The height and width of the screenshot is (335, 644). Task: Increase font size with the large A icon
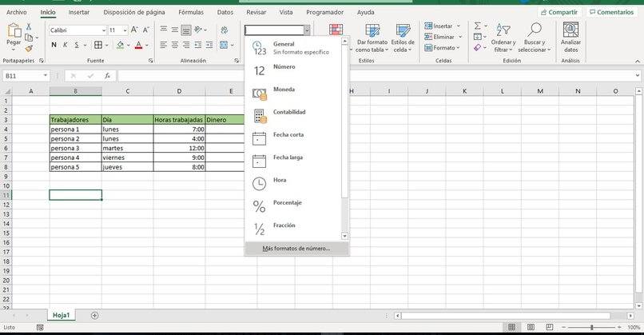[134, 30]
